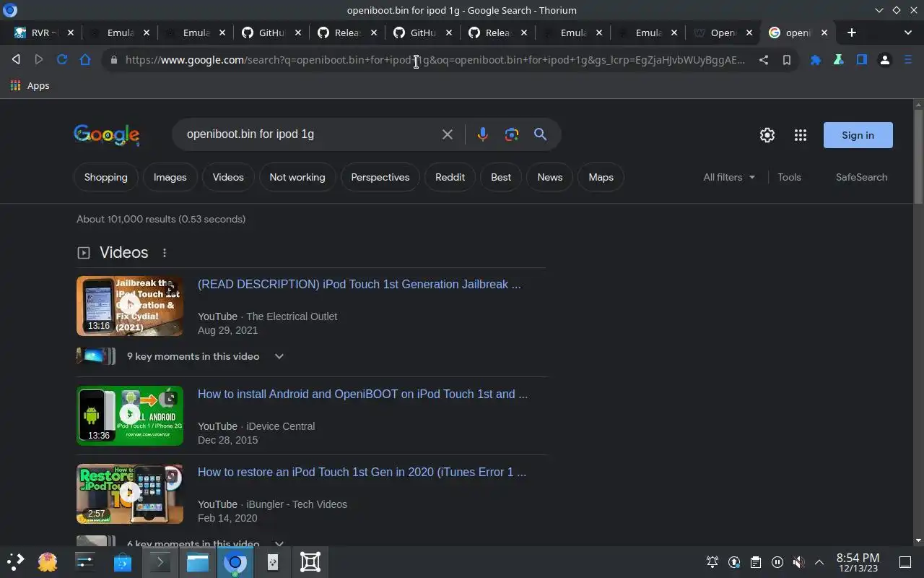Click the green flask icon in the toolbar
This screenshot has height=578, width=924.
839,60
